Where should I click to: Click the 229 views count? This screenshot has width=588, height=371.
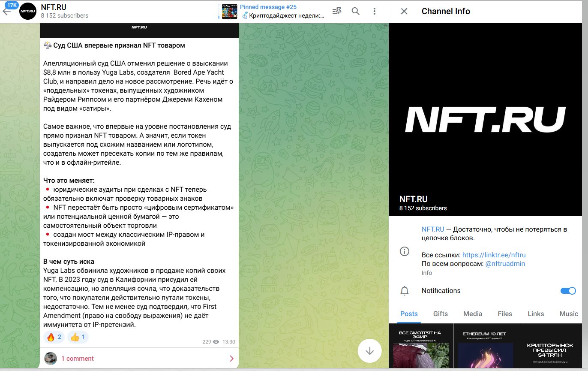(207, 342)
